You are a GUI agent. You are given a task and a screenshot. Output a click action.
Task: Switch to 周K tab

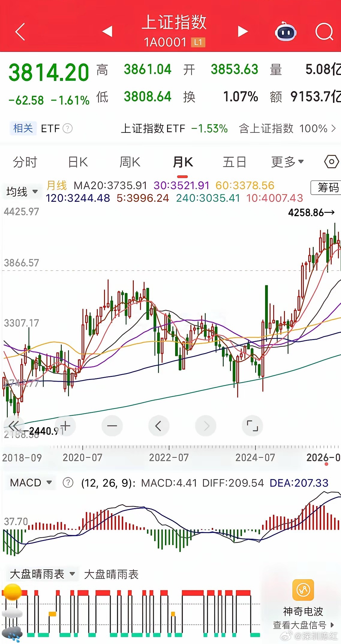(130, 162)
